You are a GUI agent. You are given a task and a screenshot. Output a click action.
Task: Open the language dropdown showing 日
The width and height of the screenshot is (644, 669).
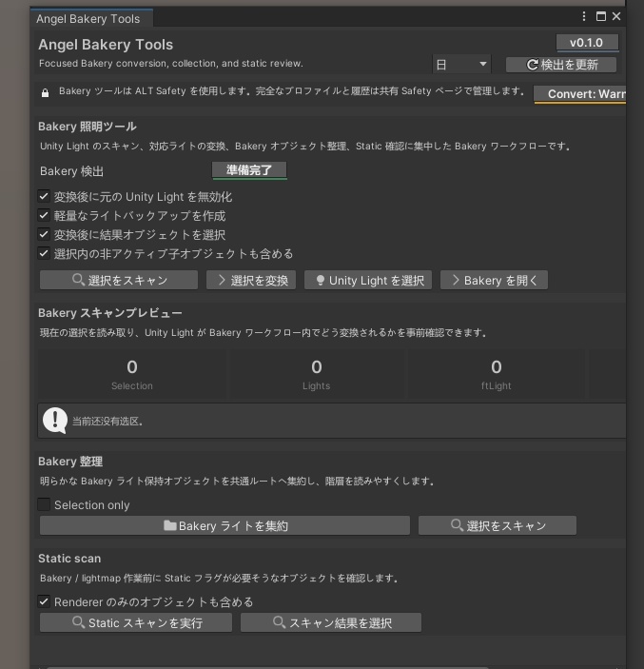461,65
